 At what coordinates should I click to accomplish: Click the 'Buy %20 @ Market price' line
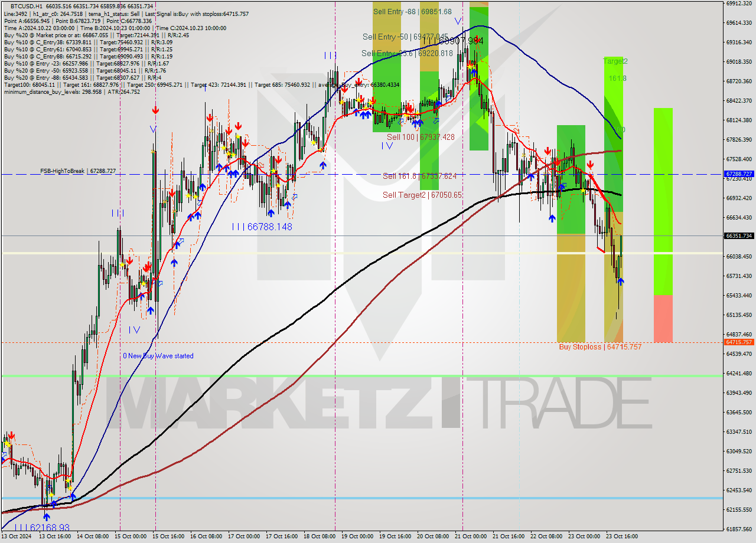96,35
